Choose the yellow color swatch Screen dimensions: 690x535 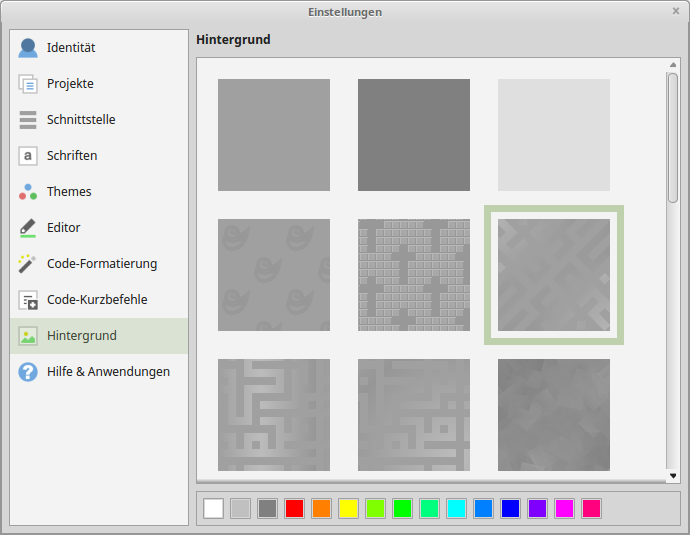348,508
